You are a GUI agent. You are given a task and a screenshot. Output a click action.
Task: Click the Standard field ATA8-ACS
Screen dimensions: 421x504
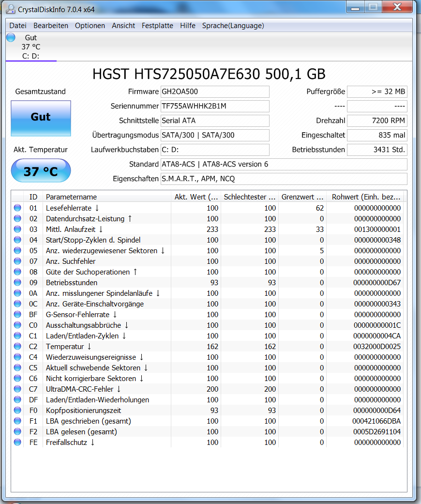[x=284, y=164]
